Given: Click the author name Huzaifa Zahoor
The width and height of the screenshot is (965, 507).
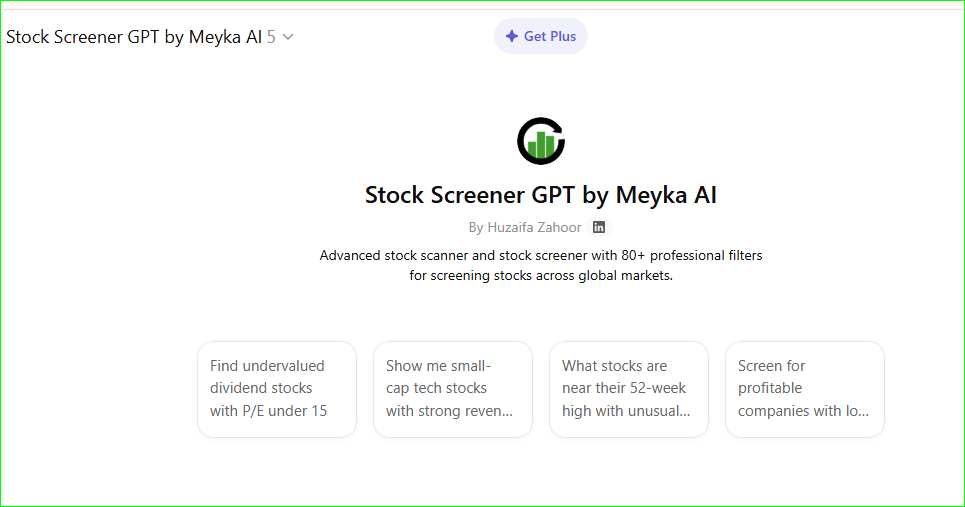Looking at the screenshot, I should (x=534, y=227).
